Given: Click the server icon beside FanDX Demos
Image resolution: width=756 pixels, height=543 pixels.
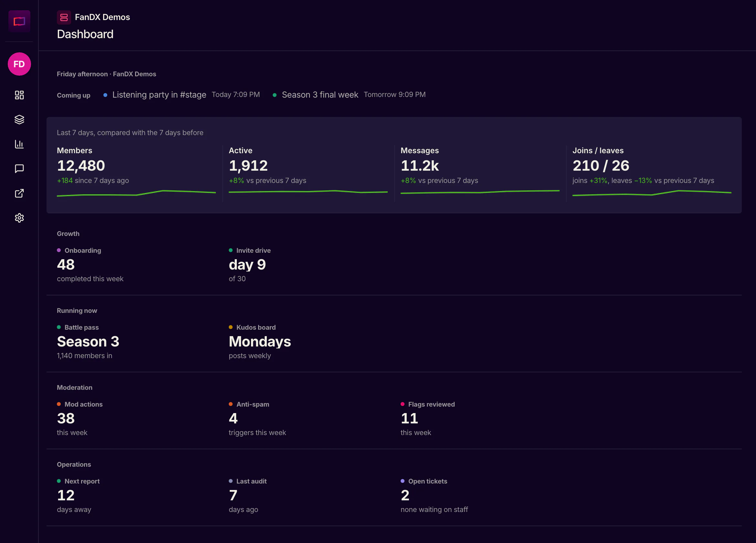Looking at the screenshot, I should click(64, 17).
